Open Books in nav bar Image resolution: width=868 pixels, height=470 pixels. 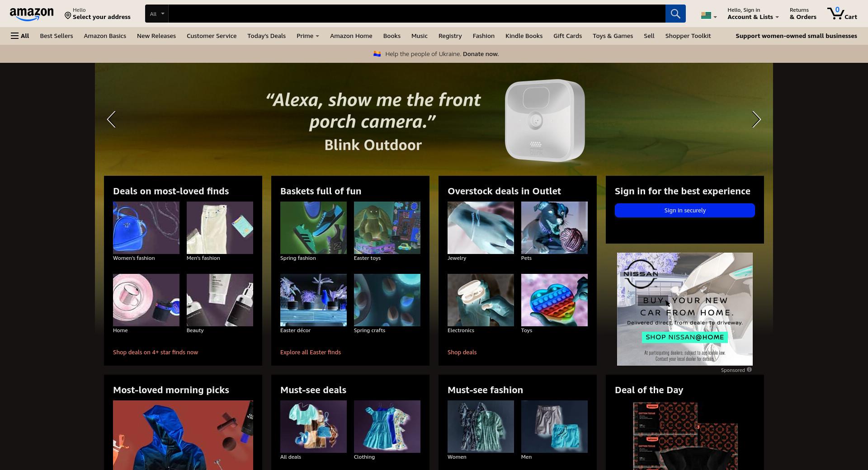click(392, 36)
